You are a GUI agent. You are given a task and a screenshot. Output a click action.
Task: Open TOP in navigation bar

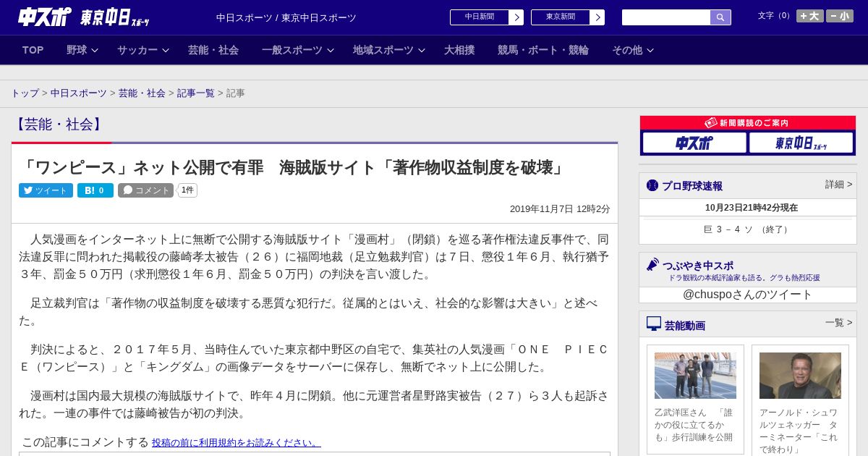click(33, 50)
